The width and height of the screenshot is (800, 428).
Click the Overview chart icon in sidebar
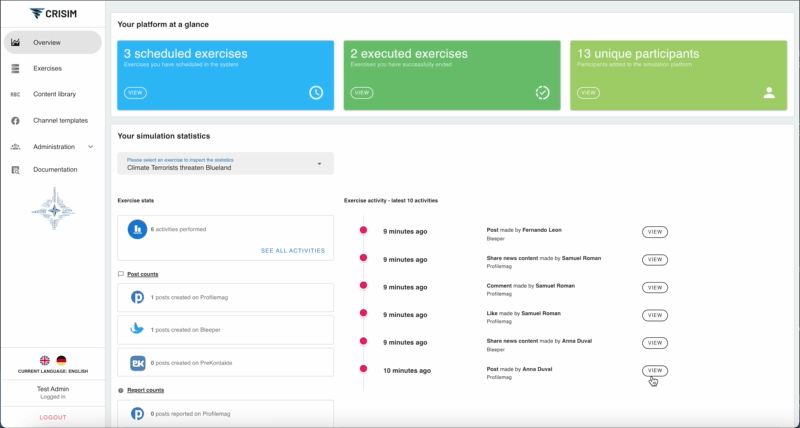point(15,42)
